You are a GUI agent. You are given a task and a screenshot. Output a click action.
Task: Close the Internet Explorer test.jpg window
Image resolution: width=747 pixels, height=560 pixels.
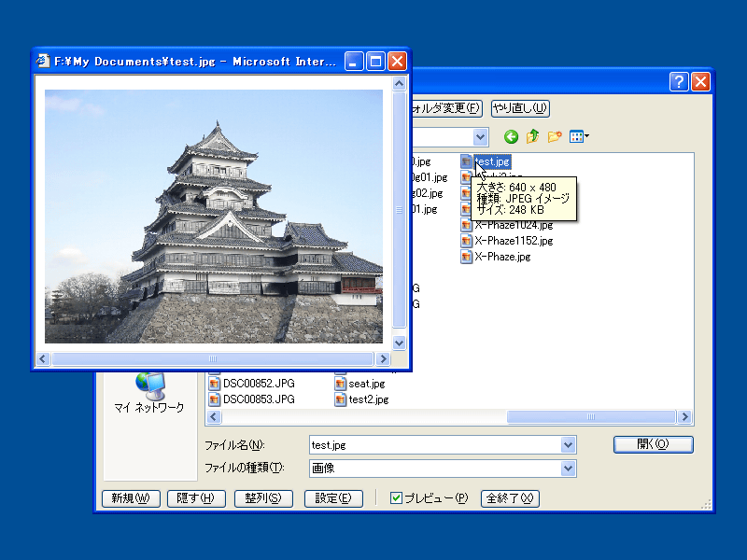(x=398, y=62)
